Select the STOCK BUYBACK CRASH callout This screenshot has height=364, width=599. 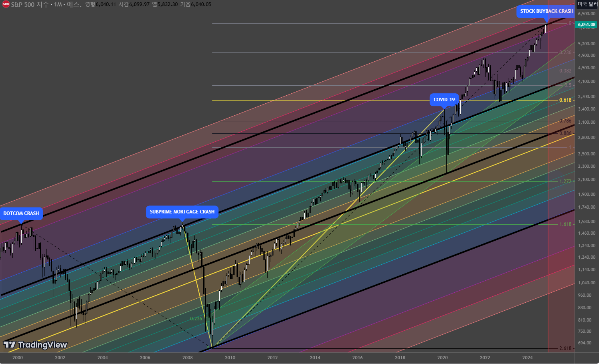546,11
